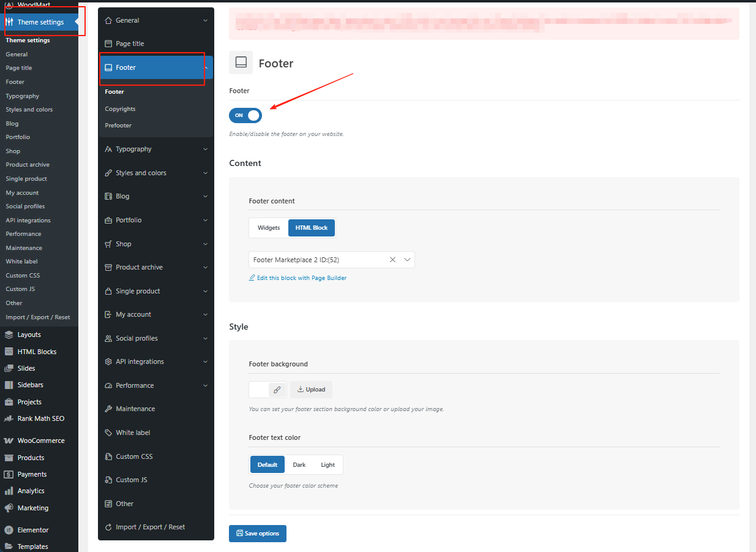Open Edit this block with Page Builder
This screenshot has height=552, width=756.
pos(301,278)
